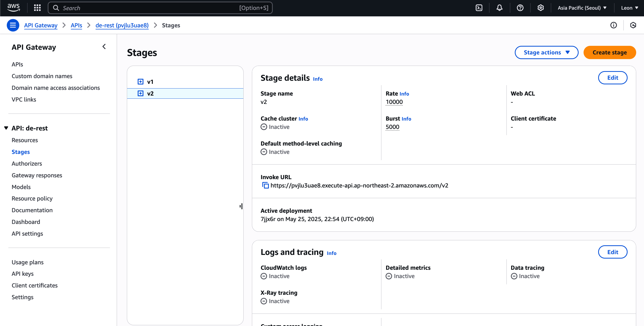Open the AWS services grid menu
Viewport: 644px width, 326px height.
click(x=37, y=8)
